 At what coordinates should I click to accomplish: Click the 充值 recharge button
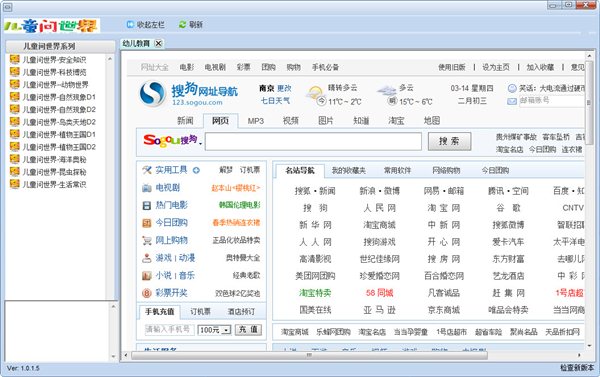pos(248,330)
